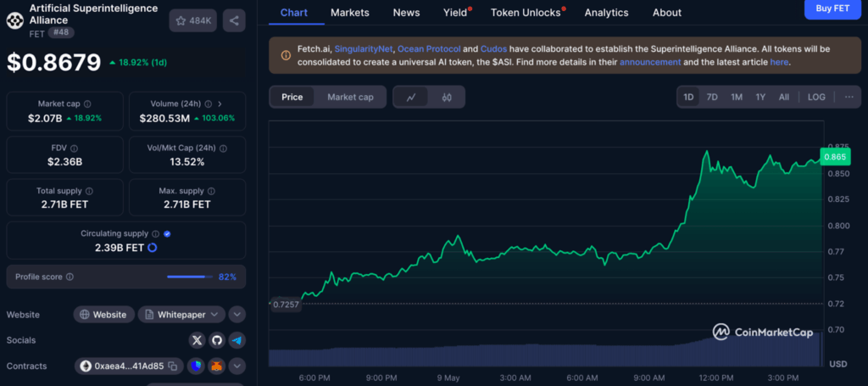Open Vol/Mkt Cap (24h) info icon
Screen dimensions: 868x386
[223, 148]
